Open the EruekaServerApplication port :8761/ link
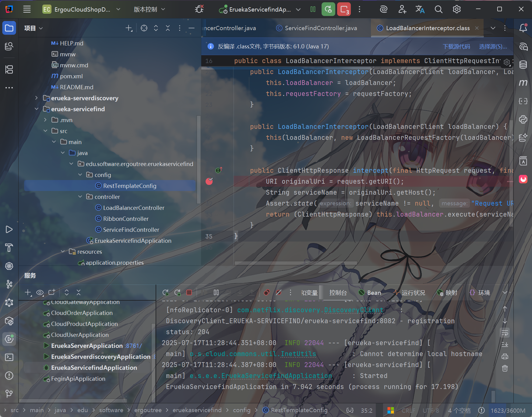The width and height of the screenshot is (532, 417). pyautogui.click(x=133, y=346)
